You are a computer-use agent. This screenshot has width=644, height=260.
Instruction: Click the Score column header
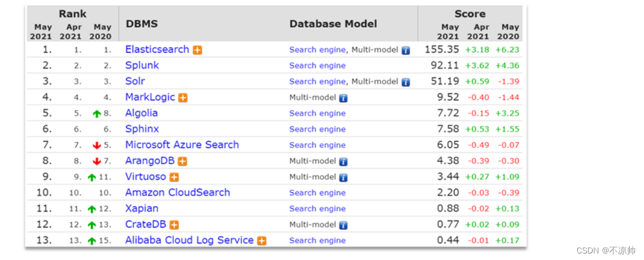470,14
